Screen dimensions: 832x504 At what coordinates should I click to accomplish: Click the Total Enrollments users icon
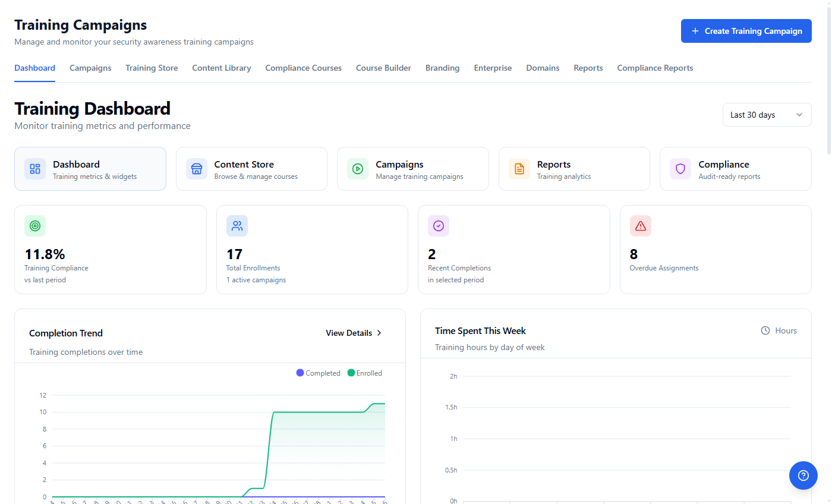click(x=237, y=226)
